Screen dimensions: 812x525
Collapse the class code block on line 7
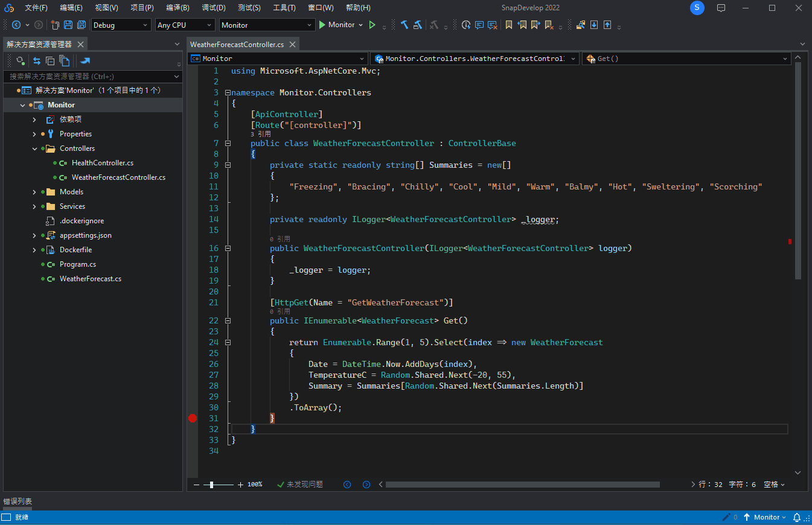(228, 144)
